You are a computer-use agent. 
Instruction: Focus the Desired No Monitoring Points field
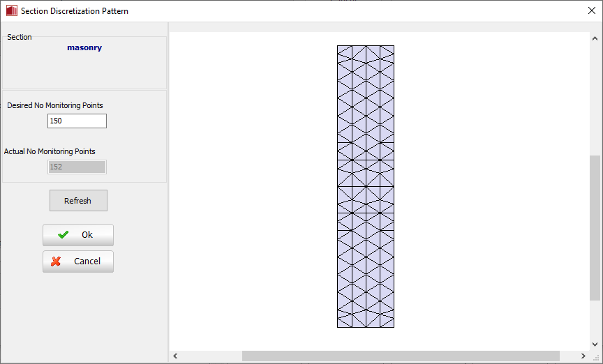77,121
